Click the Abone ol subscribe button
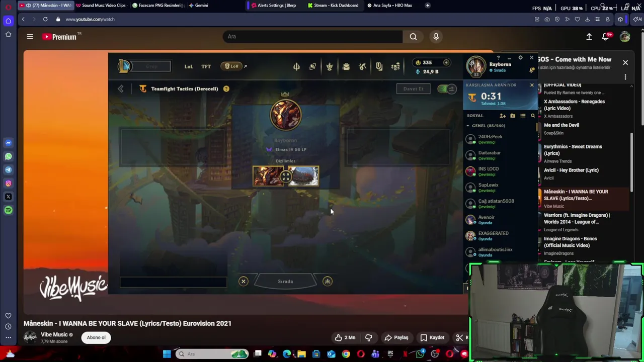Viewport: 644px width, 362px height. coord(96,337)
